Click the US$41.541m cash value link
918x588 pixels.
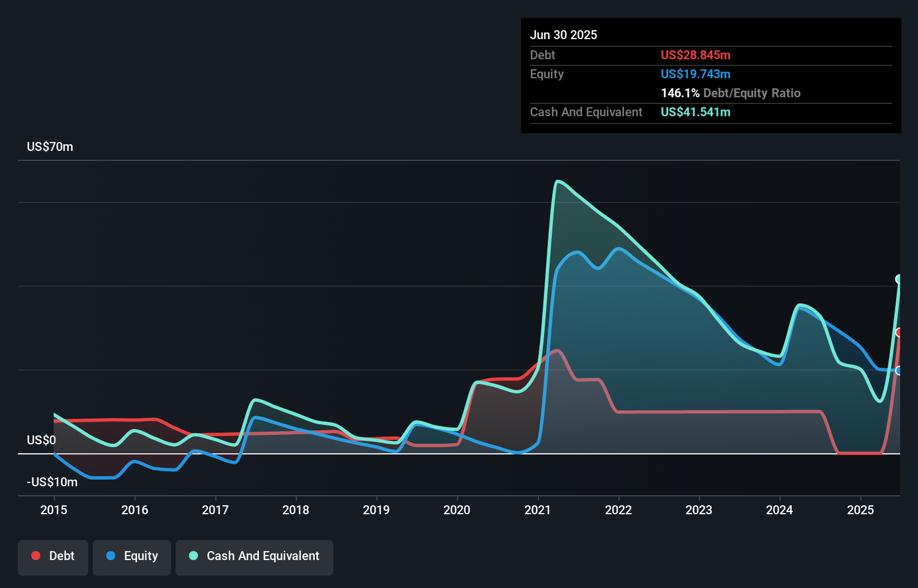695,112
